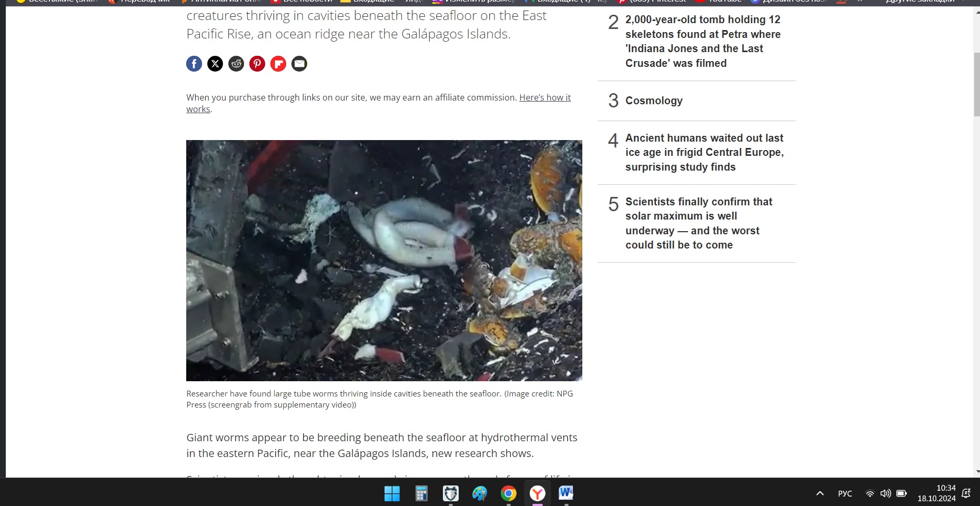This screenshot has height=506, width=980.
Task: Pin the article via the Pinterest icon
Action: (x=257, y=64)
